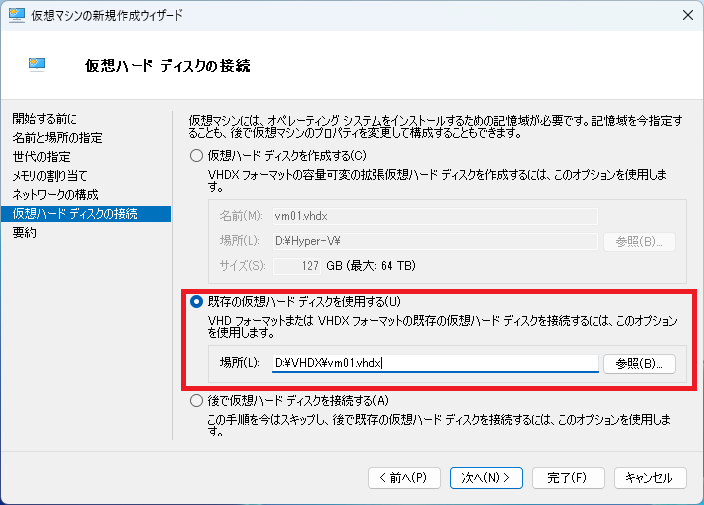Select 既存の仮想ハード ディスクを使用する(U) radio button
The width and height of the screenshot is (704, 505).
point(196,302)
